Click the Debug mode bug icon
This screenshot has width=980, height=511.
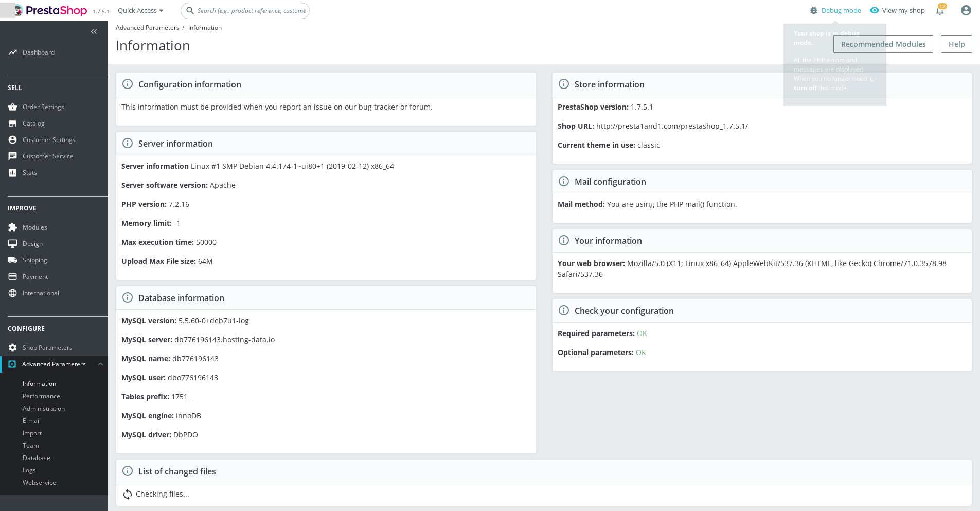813,10
